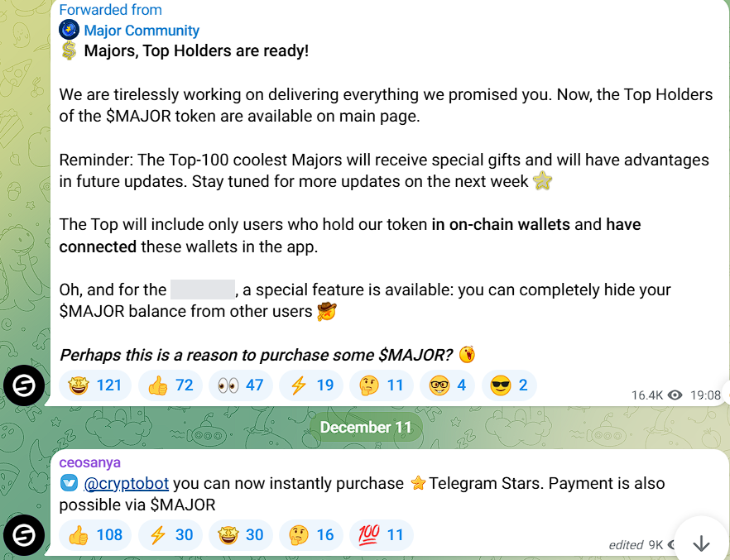This screenshot has height=560, width=730.
Task: Click the 100 points reaction with 11
Action: point(382,535)
